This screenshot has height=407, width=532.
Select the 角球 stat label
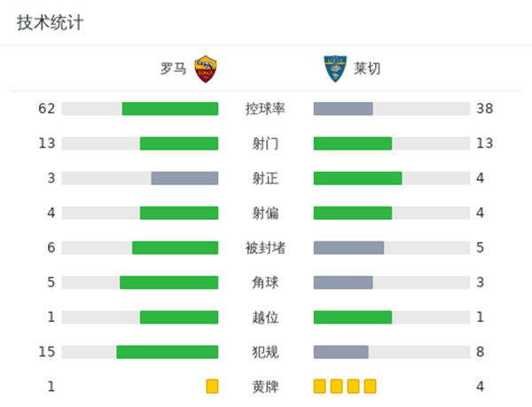265,283
